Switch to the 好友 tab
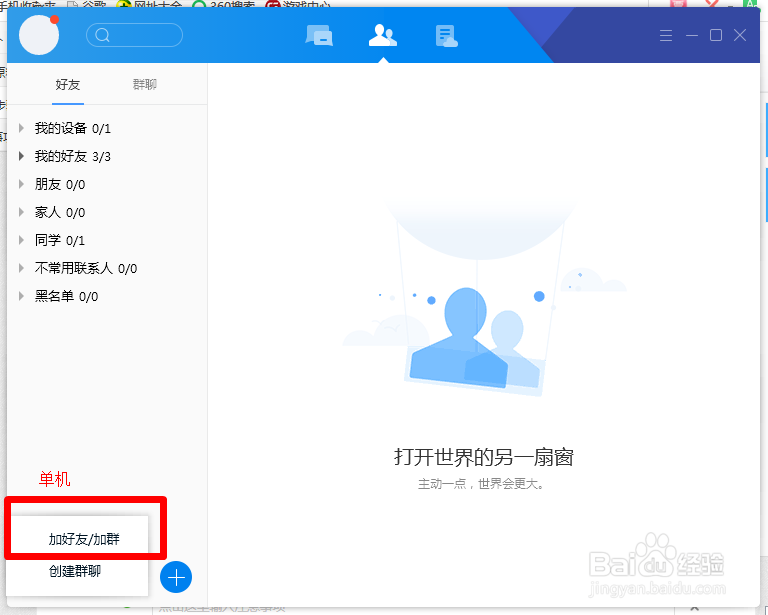Viewport: 768px width, 615px height. [68, 85]
